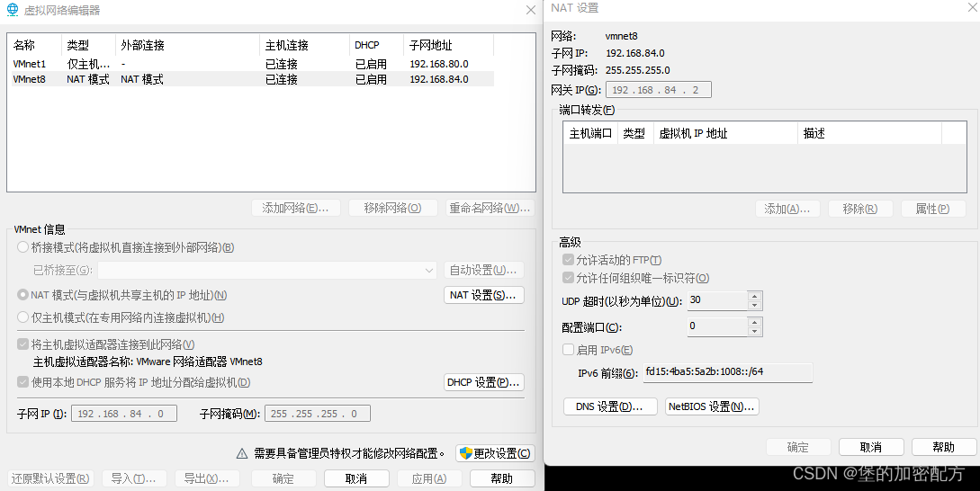The height and width of the screenshot is (491, 980).
Task: Click the warning triangle icon near admin notice
Action: pos(242,453)
